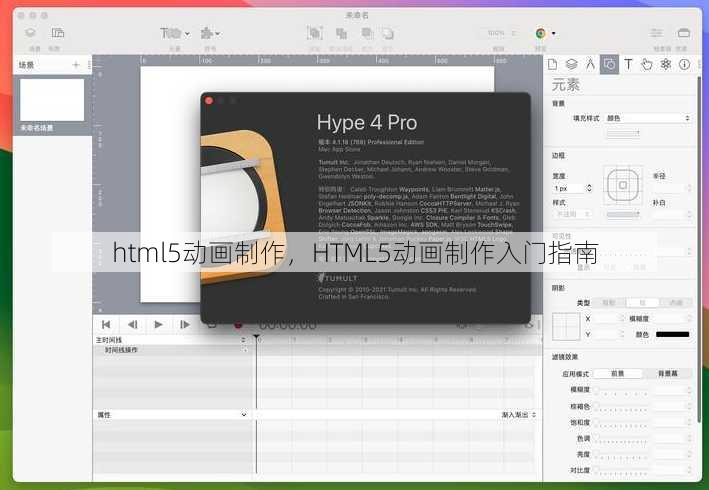This screenshot has height=490, width=709.
Task: Open the Resources library toolbar icon
Action: (684, 33)
